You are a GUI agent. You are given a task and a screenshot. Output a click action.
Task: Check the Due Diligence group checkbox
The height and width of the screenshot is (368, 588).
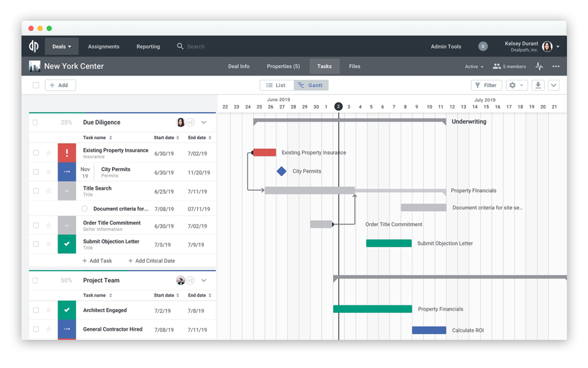tap(36, 123)
